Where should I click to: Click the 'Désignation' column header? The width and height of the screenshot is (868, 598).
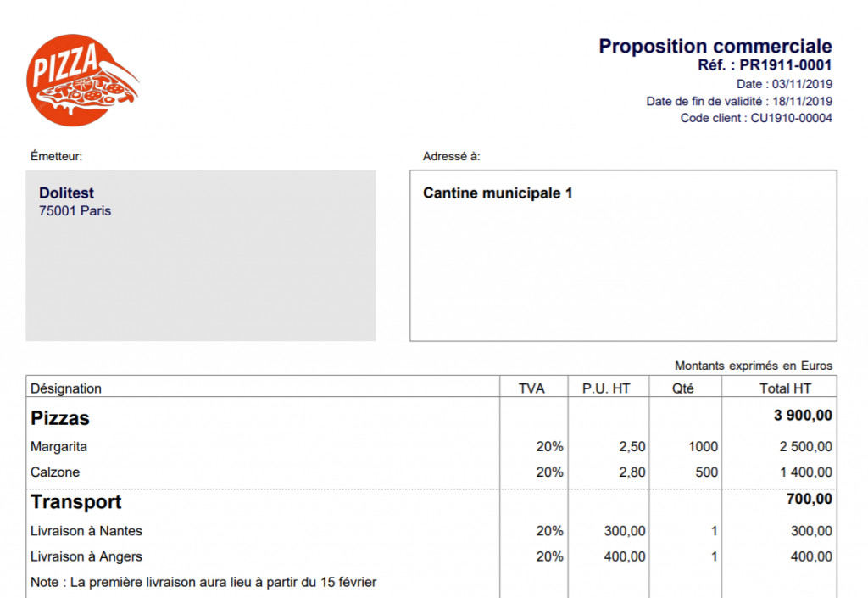(66, 388)
